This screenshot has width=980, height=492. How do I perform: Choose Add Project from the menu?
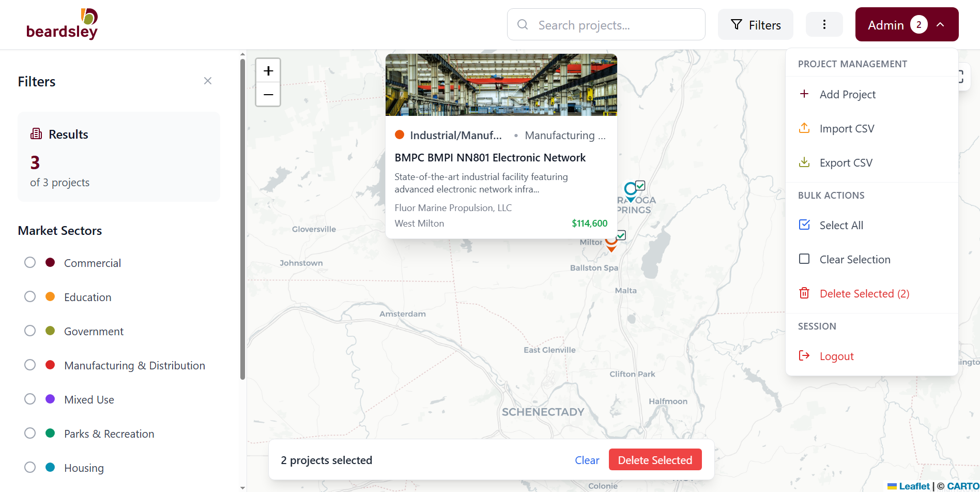pyautogui.click(x=847, y=95)
